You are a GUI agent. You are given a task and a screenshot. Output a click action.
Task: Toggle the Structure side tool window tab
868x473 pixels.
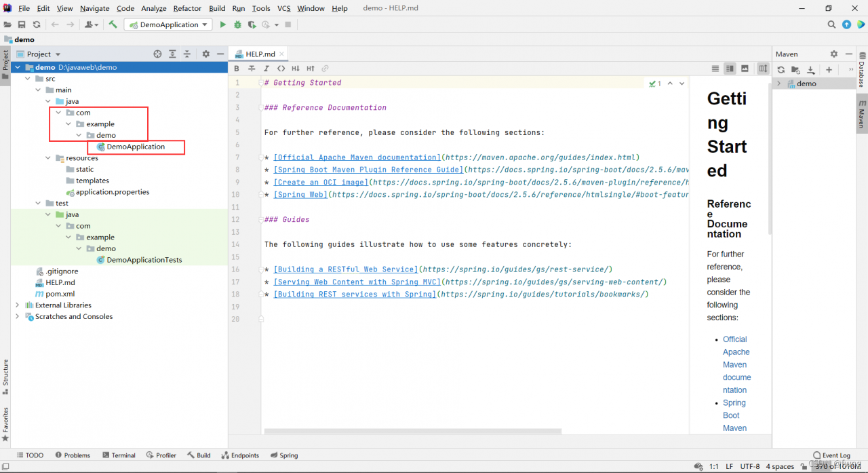click(x=5, y=377)
